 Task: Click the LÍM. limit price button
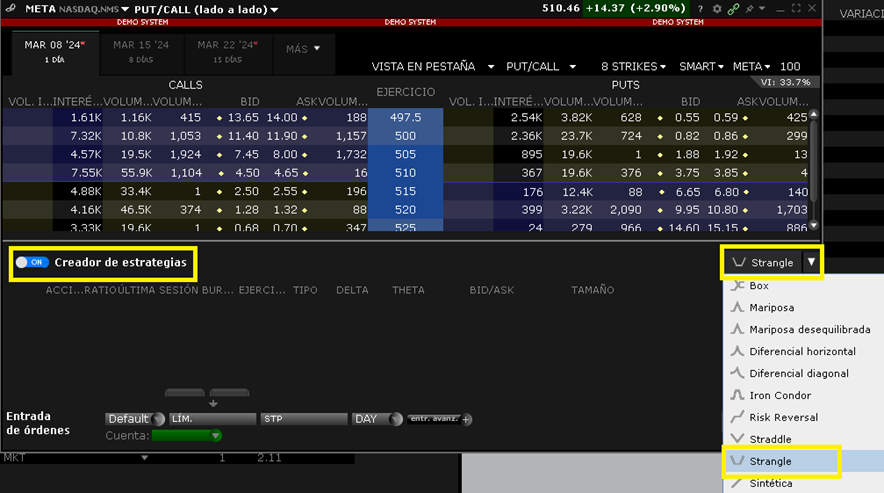point(212,419)
